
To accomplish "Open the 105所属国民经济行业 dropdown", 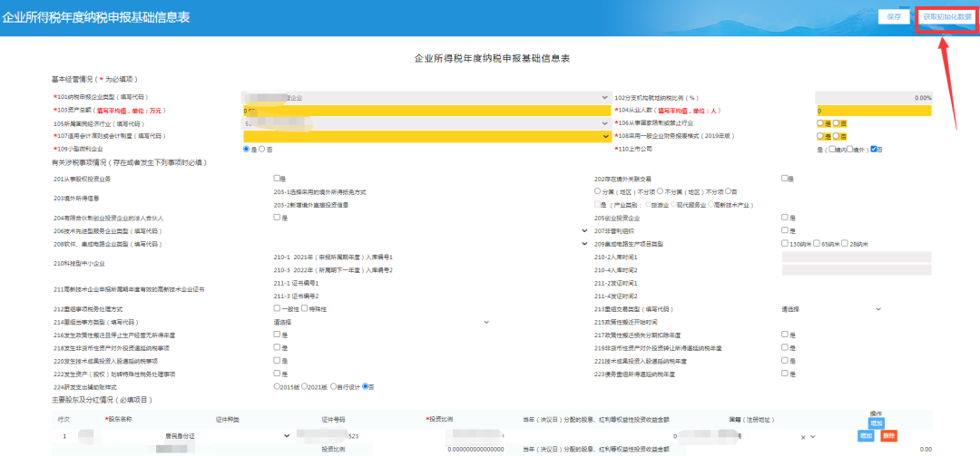I will click(x=426, y=123).
